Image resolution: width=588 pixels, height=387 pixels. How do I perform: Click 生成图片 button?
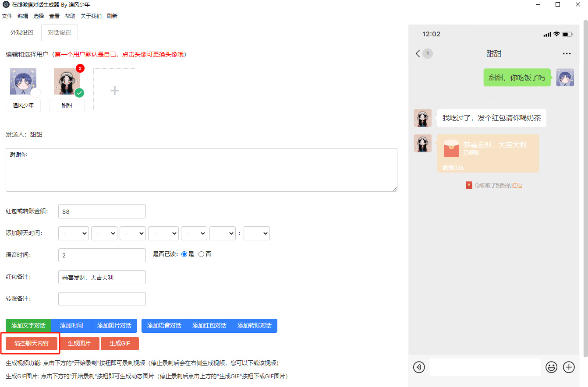[x=79, y=344]
